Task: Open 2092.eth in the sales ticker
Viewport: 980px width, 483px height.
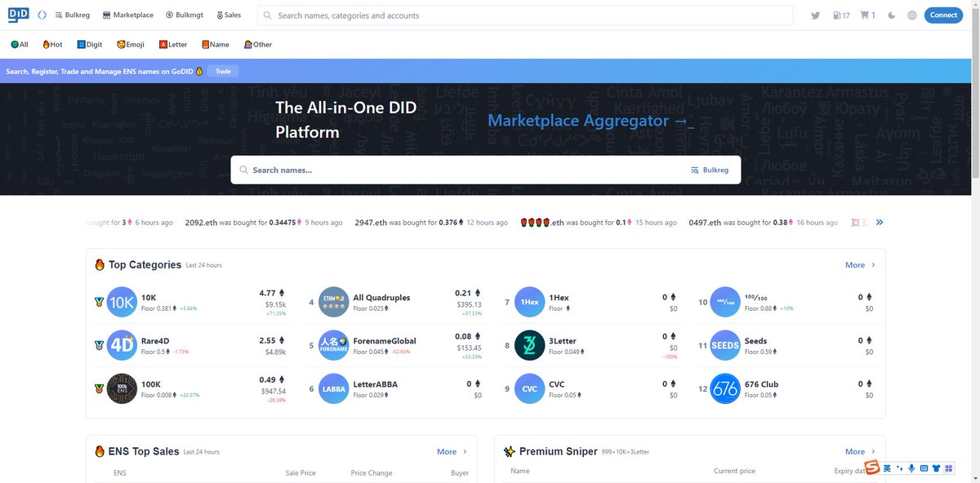Action: [205, 222]
